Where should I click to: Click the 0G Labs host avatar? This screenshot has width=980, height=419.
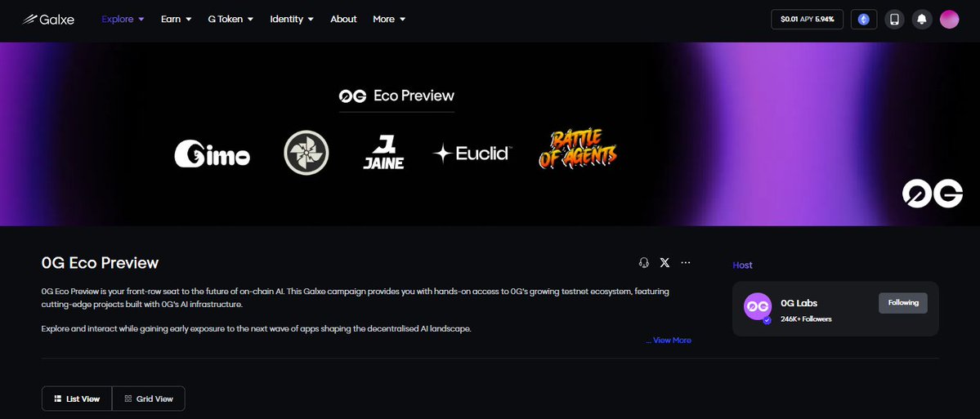[x=758, y=306]
